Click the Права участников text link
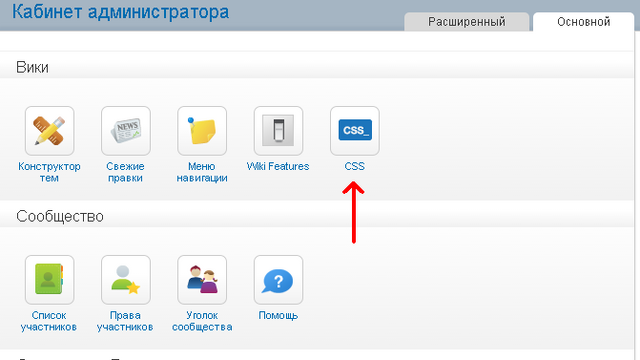The height and width of the screenshot is (360, 640). pyautogui.click(x=125, y=321)
